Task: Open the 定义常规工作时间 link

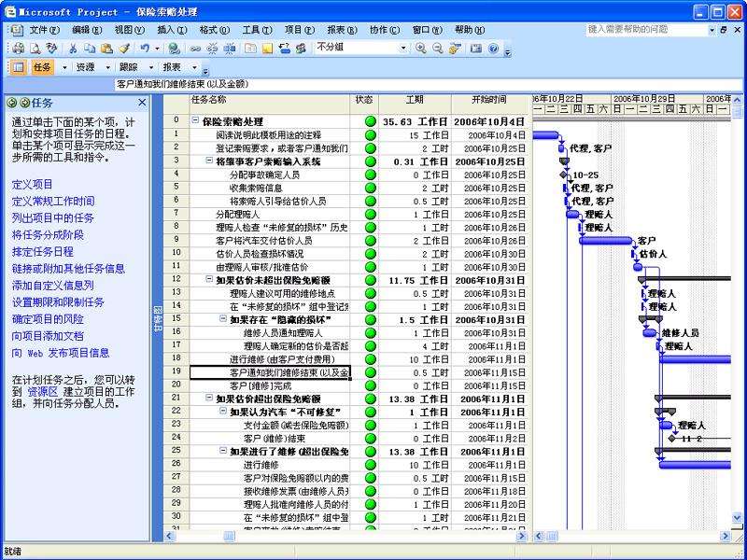Action: 53,202
